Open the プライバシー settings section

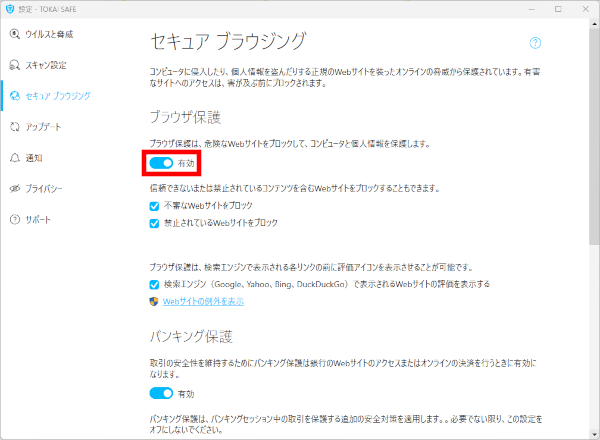(x=44, y=189)
